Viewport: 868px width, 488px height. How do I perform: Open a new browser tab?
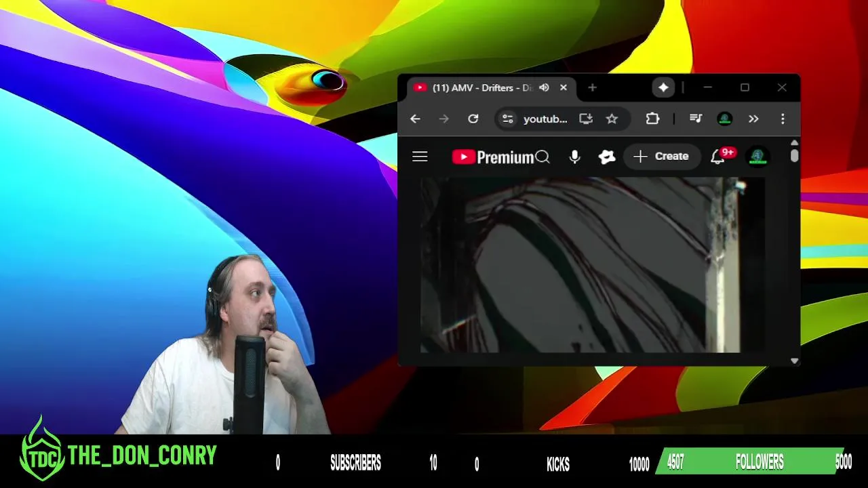[x=592, y=87]
